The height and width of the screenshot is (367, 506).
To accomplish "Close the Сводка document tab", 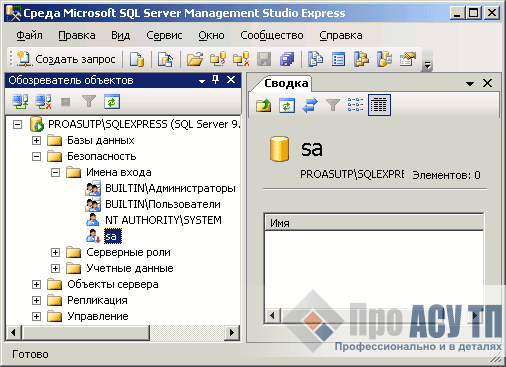I will point(487,83).
